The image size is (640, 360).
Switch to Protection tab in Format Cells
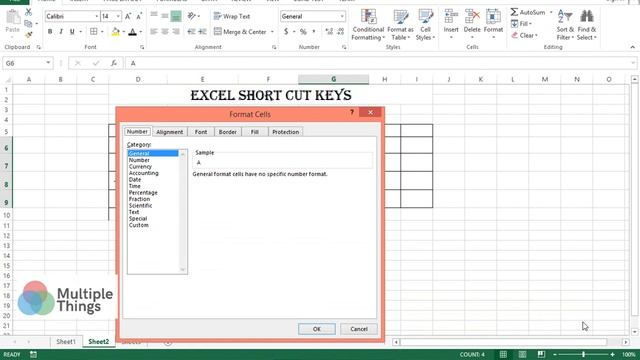[x=285, y=132]
